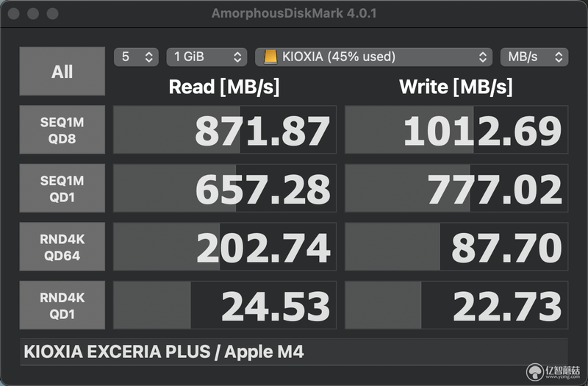Screen dimensions: 588x386
Task: Click the KIOXIA EXCERIA PLUS comment field
Action: [x=293, y=352]
